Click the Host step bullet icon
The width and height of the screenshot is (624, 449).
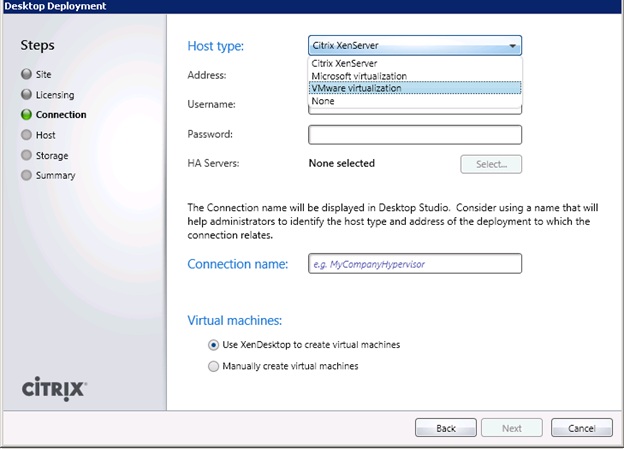(x=26, y=135)
